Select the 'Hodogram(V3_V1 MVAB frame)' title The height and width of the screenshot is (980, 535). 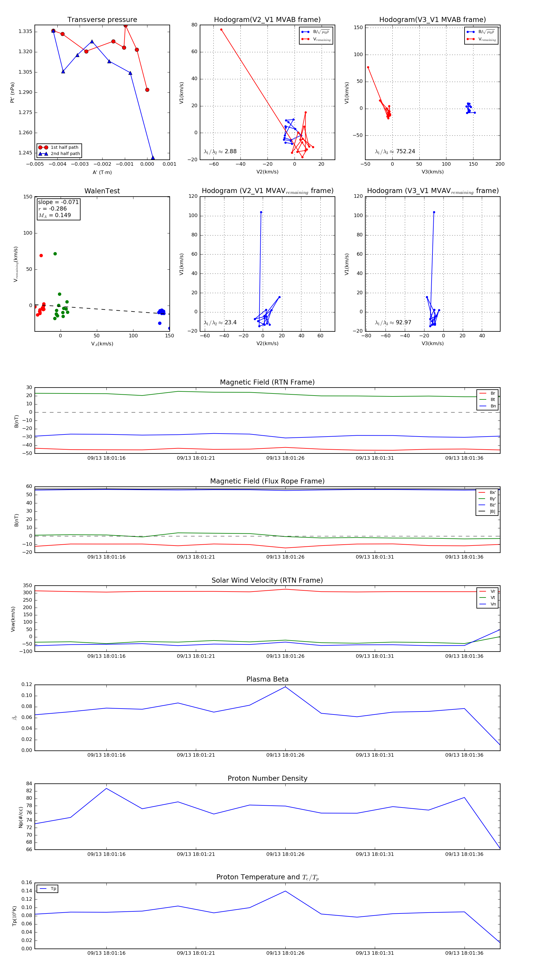432,20
